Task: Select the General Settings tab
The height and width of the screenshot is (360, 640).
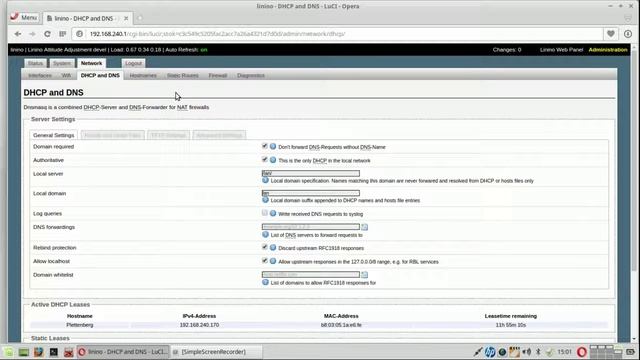Action: (53, 135)
